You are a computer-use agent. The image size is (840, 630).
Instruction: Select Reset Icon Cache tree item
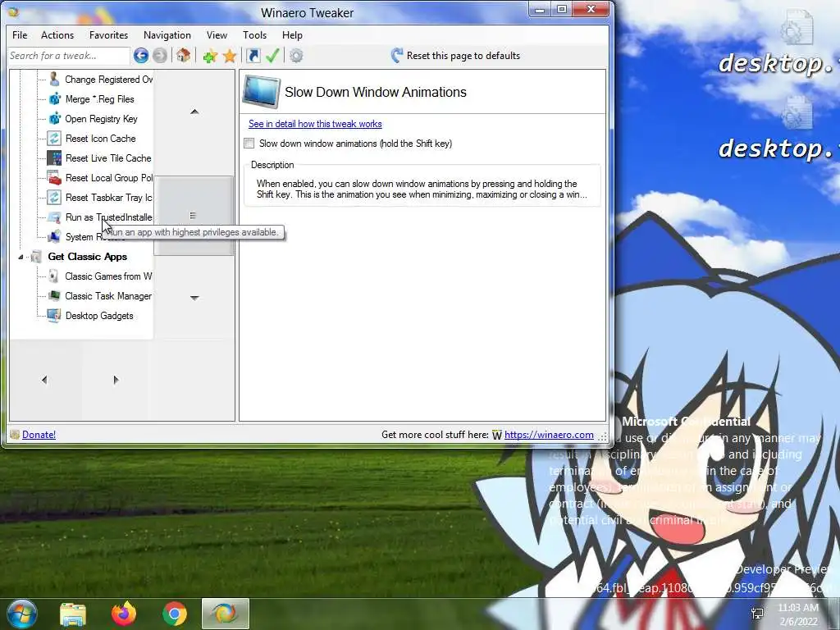click(101, 138)
